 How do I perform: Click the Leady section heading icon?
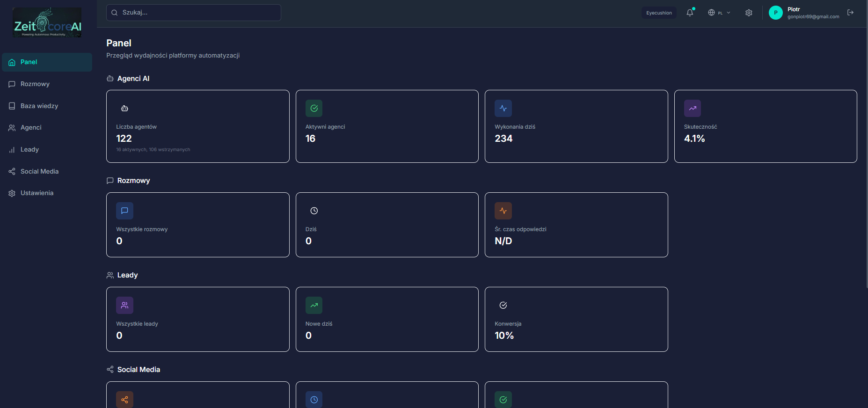tap(110, 275)
